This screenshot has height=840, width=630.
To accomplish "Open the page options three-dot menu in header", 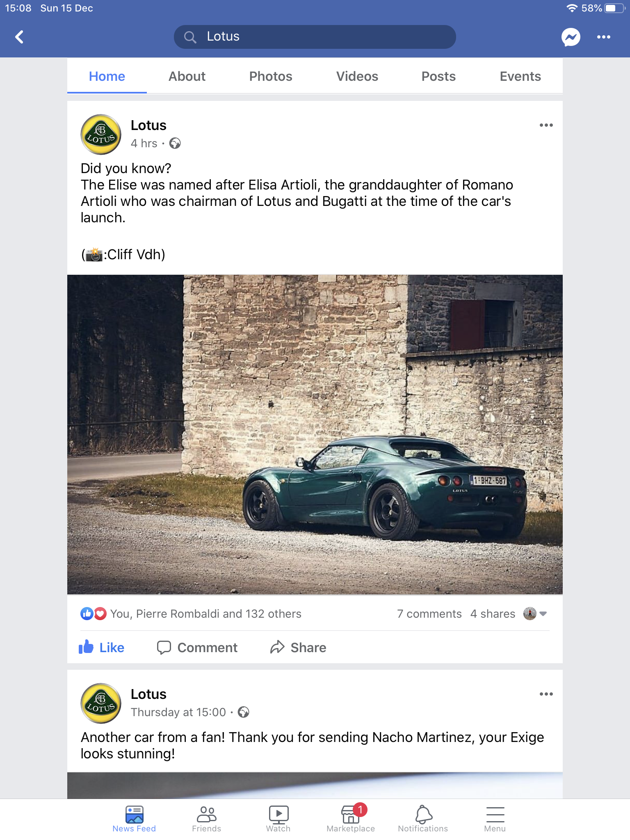I will (x=603, y=37).
